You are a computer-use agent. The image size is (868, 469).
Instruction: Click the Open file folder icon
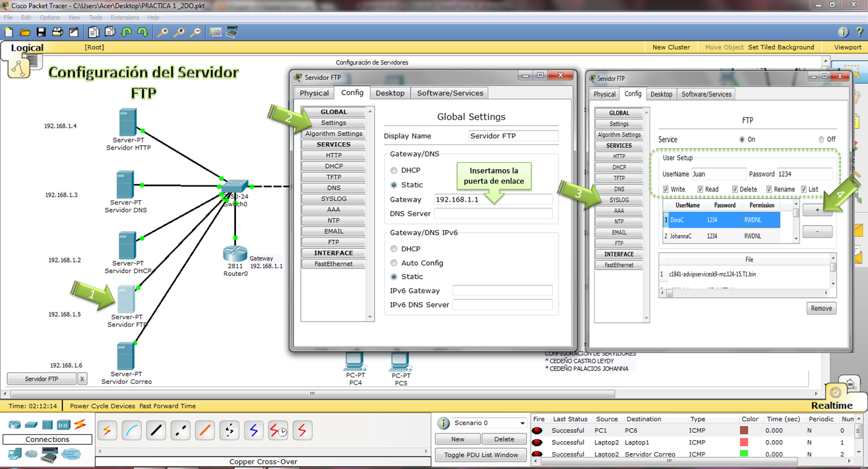pyautogui.click(x=25, y=32)
